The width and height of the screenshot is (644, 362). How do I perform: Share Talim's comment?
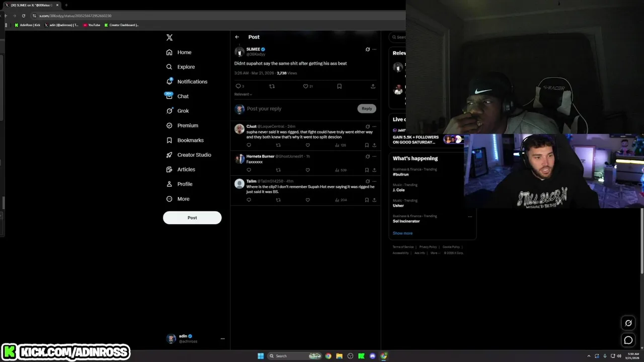tap(374, 200)
